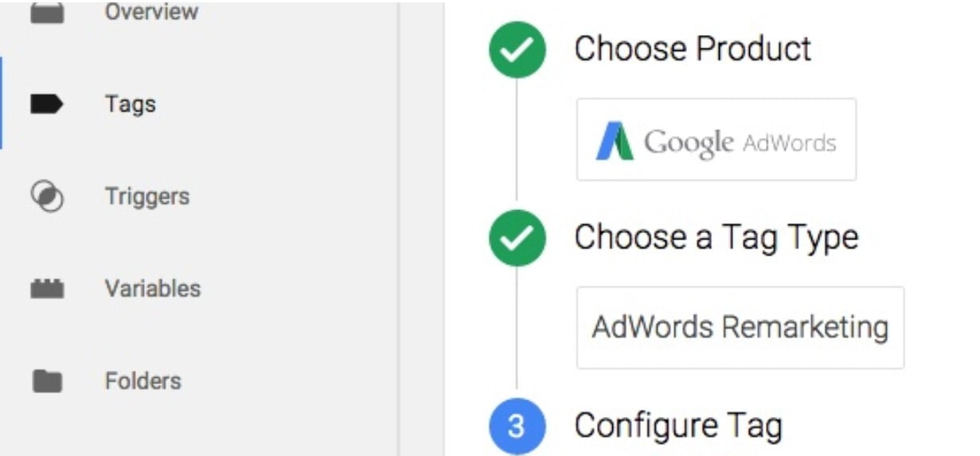Viewport: 980px width, 456px height.
Task: Click the Triggers overlapping circles icon
Action: point(47,197)
